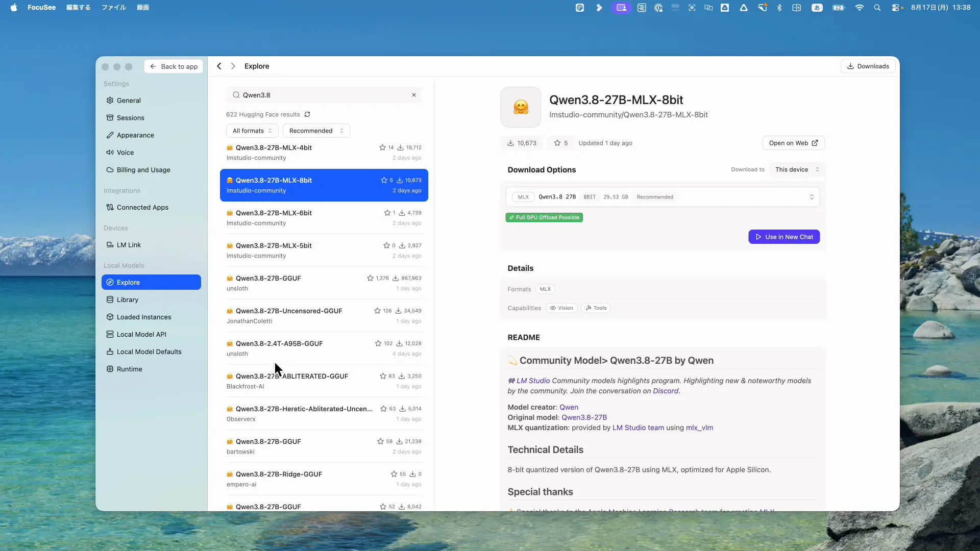Open the Apple menu
The image size is (980, 551).
[14, 8]
